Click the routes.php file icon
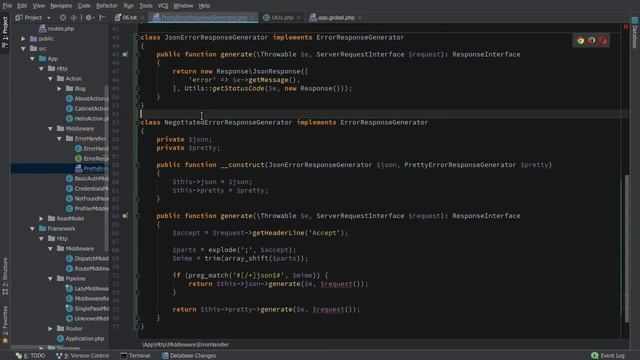The image size is (640, 360). click(x=42, y=29)
